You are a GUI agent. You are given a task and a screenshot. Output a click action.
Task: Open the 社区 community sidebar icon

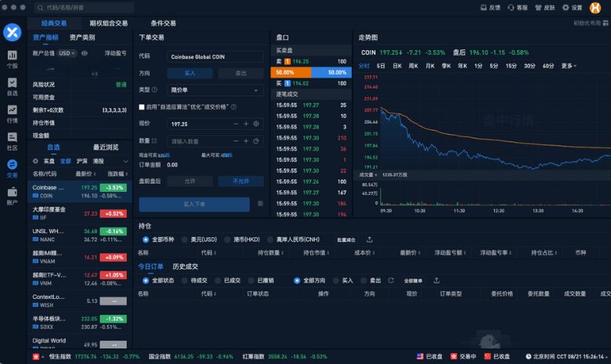tap(12, 137)
